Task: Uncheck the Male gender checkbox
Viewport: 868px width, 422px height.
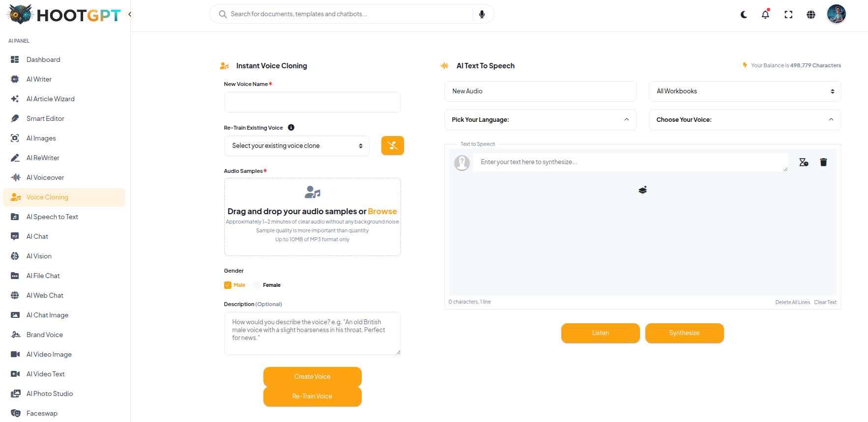Action: click(228, 285)
